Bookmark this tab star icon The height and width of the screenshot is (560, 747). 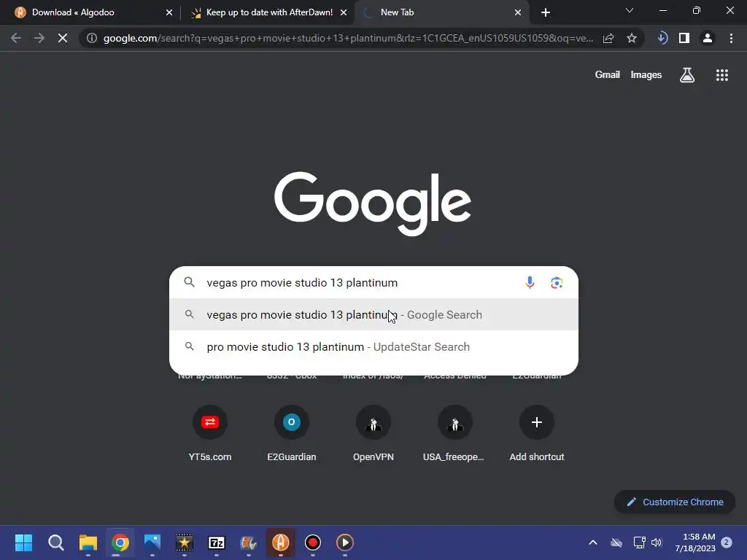click(x=632, y=38)
